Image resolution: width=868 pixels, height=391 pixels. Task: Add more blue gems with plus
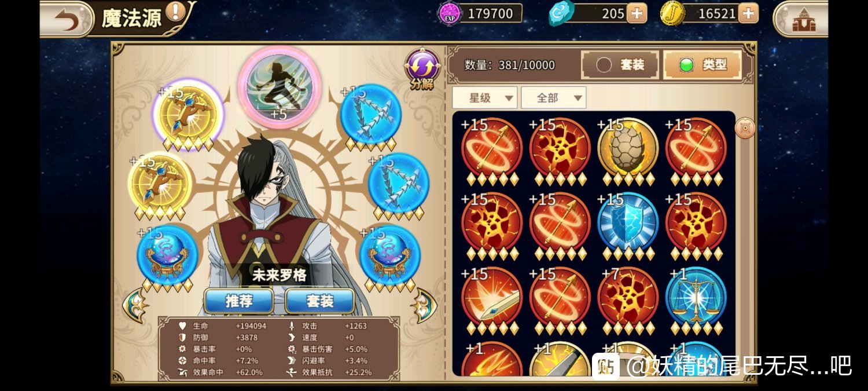tap(637, 13)
